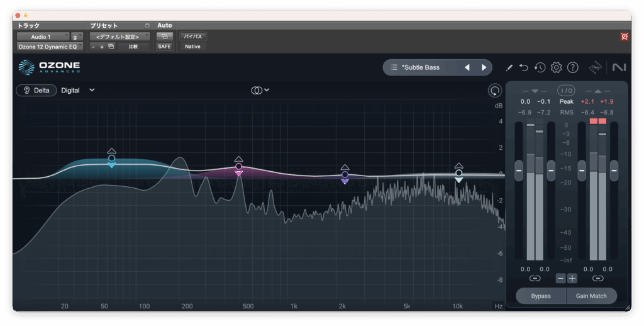This screenshot has height=326, width=644.
Task: Toggle the Delta listen button
Action: tap(36, 90)
